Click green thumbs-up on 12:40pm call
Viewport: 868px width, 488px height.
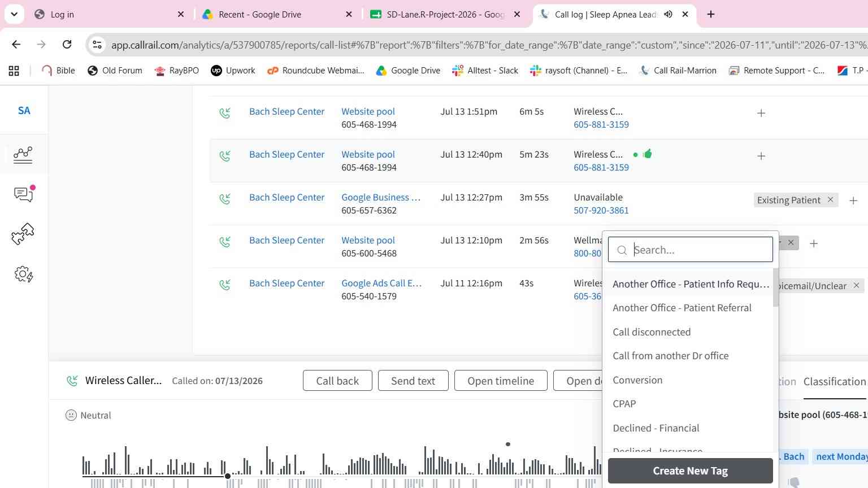[648, 154]
